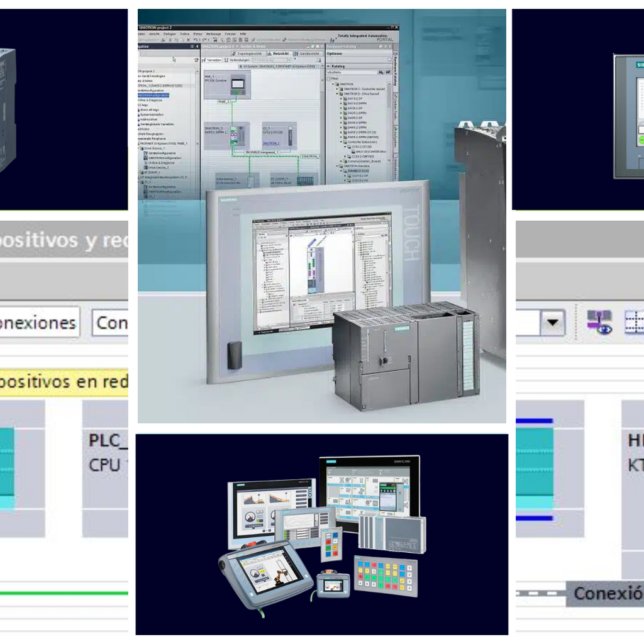Expand the SIMOTION D - Drive based node
The image size is (644, 644).
coord(337,94)
